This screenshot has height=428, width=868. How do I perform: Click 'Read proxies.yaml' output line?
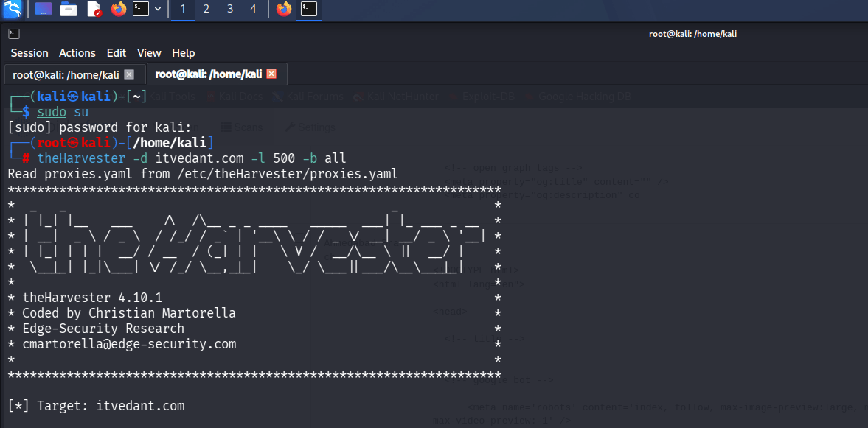click(x=203, y=174)
